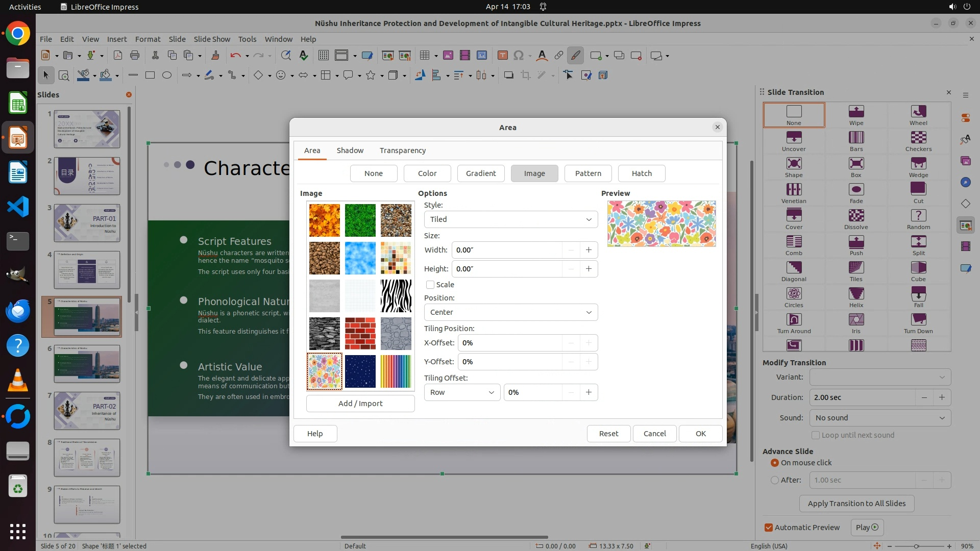This screenshot has height=551, width=980.
Task: Choose the Checkers transition icon
Action: point(918,141)
